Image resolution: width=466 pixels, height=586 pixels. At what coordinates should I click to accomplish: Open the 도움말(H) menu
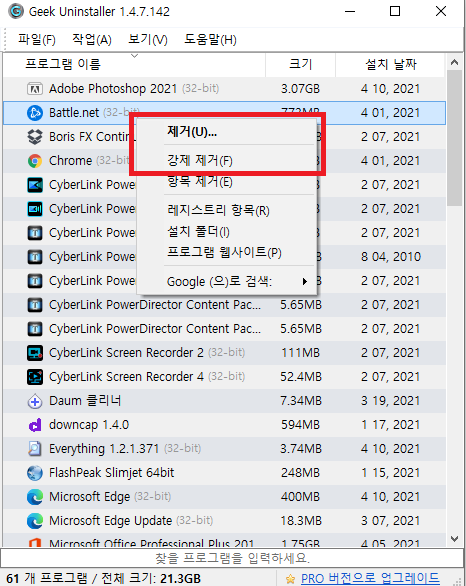tap(210, 39)
